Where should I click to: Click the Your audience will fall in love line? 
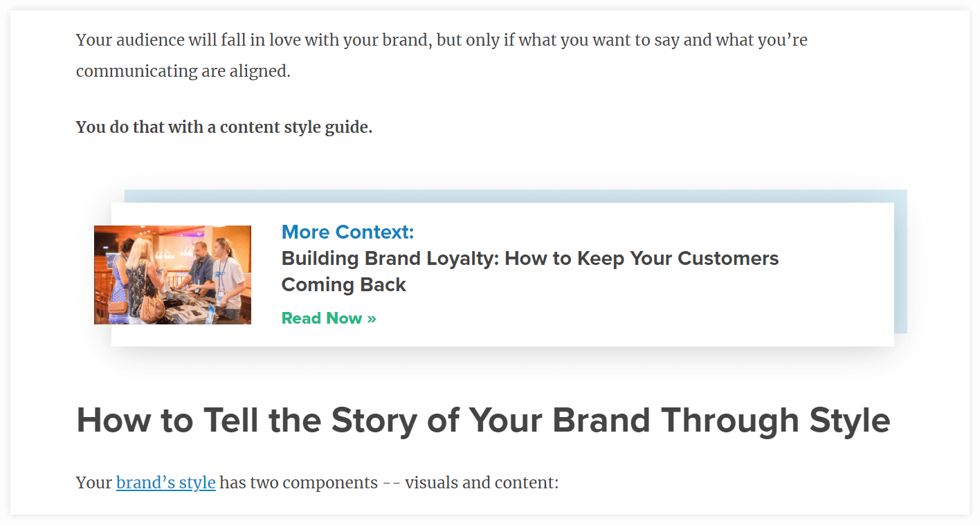[442, 40]
